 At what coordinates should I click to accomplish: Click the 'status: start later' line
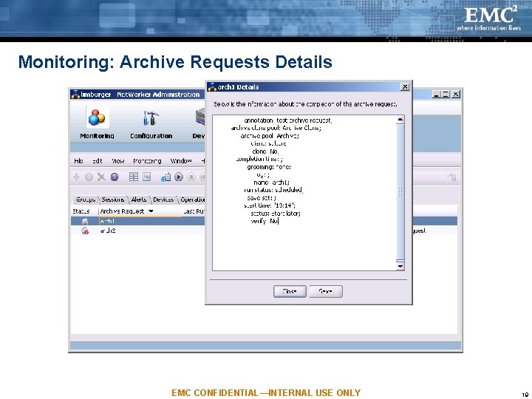pos(276,213)
